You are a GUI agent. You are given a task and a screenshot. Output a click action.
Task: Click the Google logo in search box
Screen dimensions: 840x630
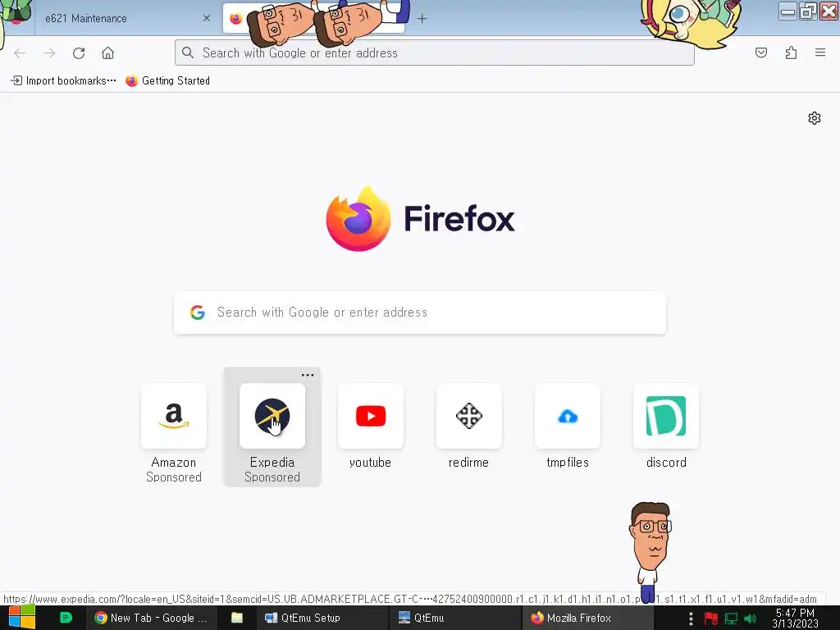point(198,313)
